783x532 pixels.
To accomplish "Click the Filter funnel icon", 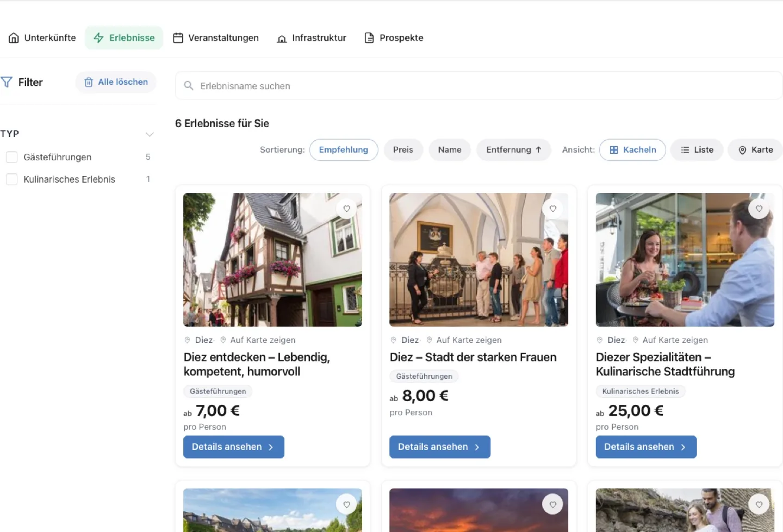I will (x=7, y=82).
